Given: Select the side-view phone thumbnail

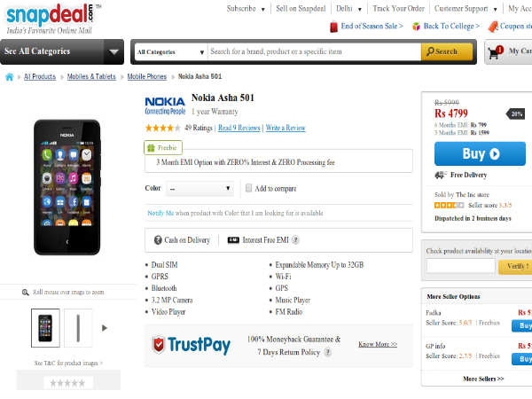Looking at the screenshot, I should pos(78,328).
